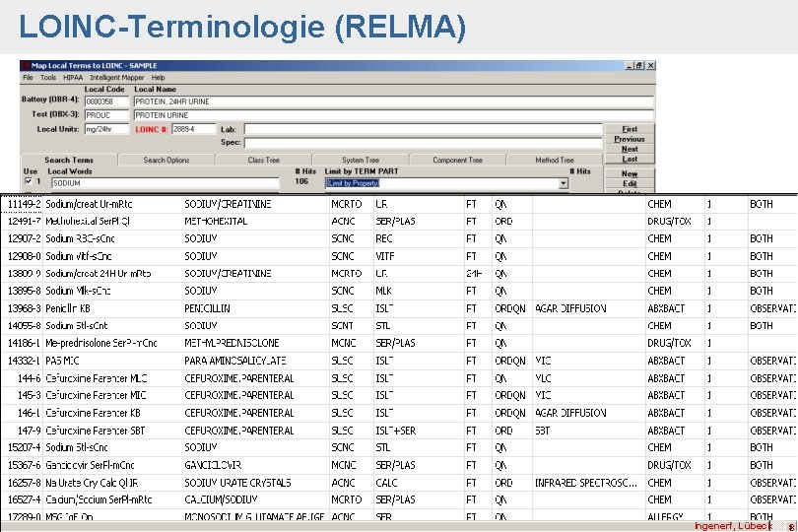Select row 14186-1 Me-prednisolone
Image resolution: width=798 pixels, height=532 pixels.
(399, 343)
